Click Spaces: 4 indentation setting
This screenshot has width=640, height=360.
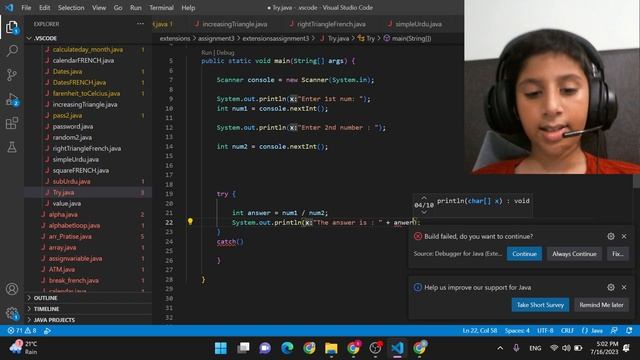(517, 331)
